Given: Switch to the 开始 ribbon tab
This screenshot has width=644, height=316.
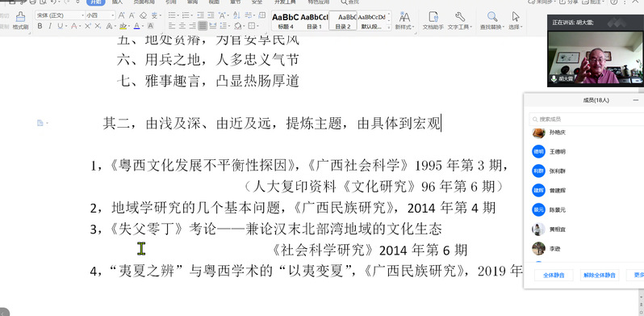Looking at the screenshot, I should [96, 2].
